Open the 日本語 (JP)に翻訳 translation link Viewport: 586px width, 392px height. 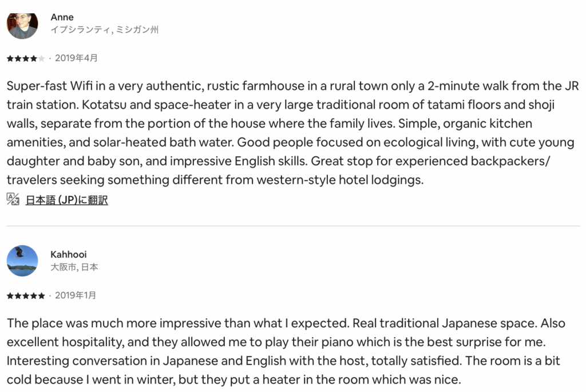[66, 200]
